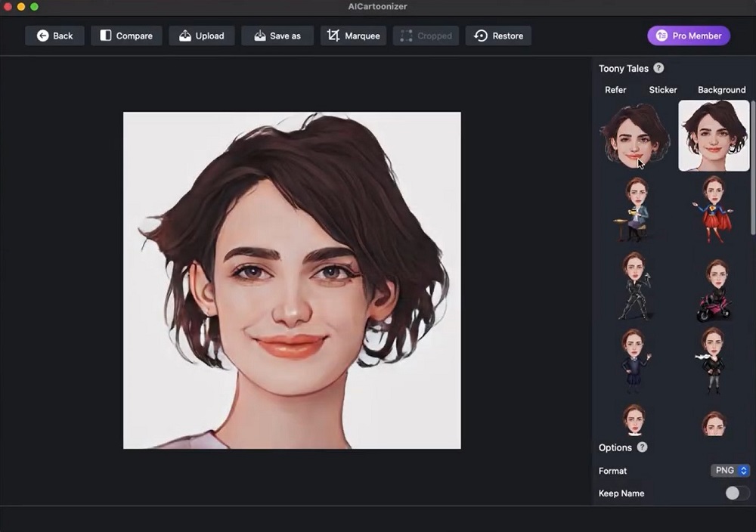Open the Background tab
Viewport: 756px width, 532px height.
pos(721,89)
